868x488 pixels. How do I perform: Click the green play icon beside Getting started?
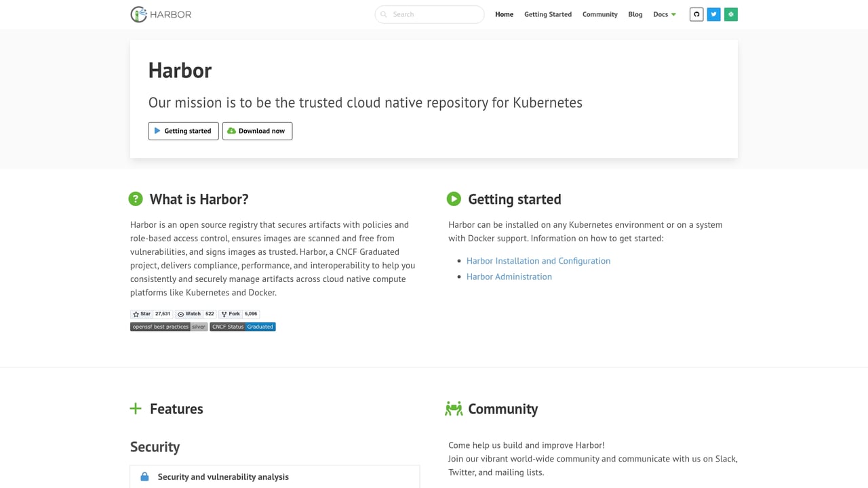(454, 199)
